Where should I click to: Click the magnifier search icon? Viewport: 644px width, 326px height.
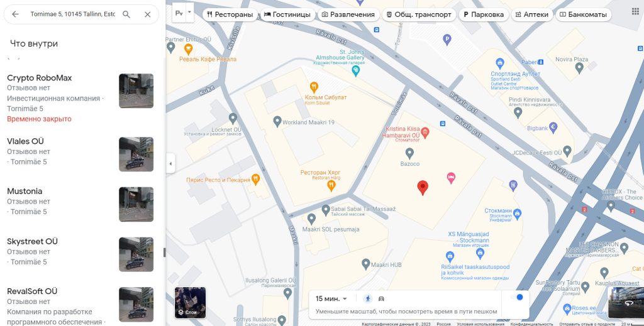coord(126,14)
